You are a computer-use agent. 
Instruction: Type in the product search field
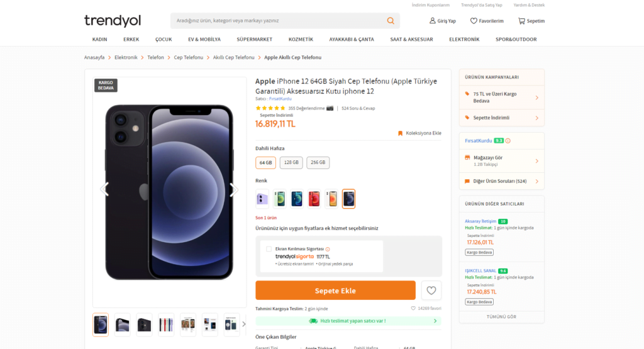[x=277, y=21]
